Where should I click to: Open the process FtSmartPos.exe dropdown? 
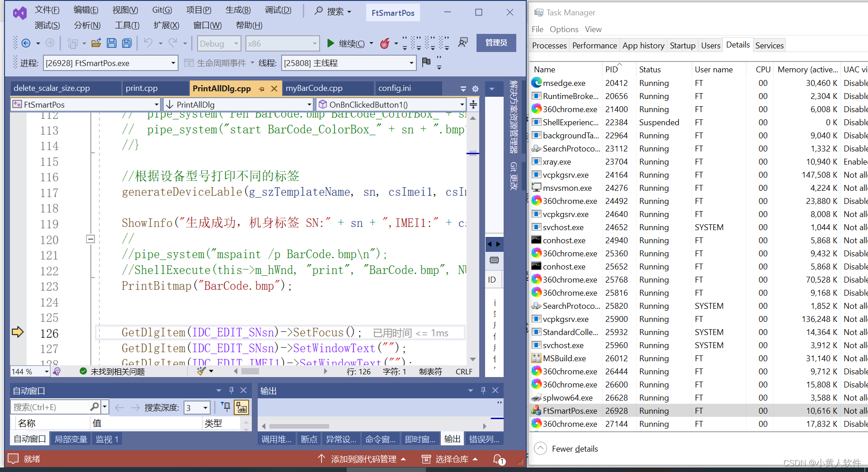tap(110, 63)
